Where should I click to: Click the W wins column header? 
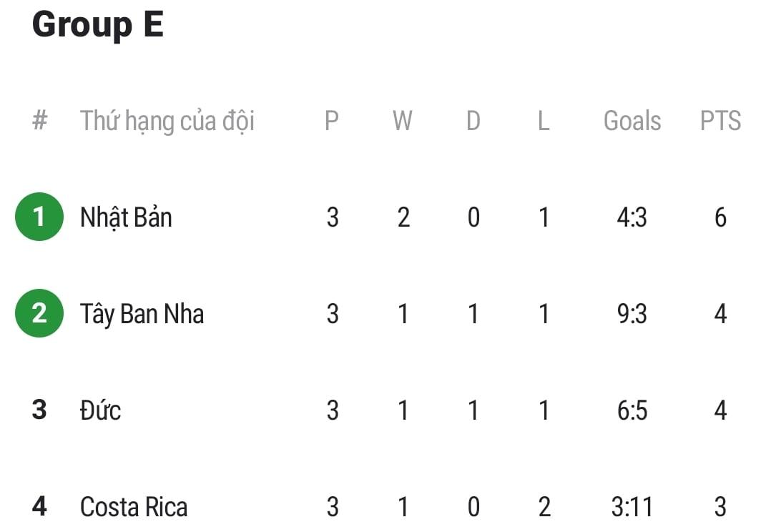(403, 121)
